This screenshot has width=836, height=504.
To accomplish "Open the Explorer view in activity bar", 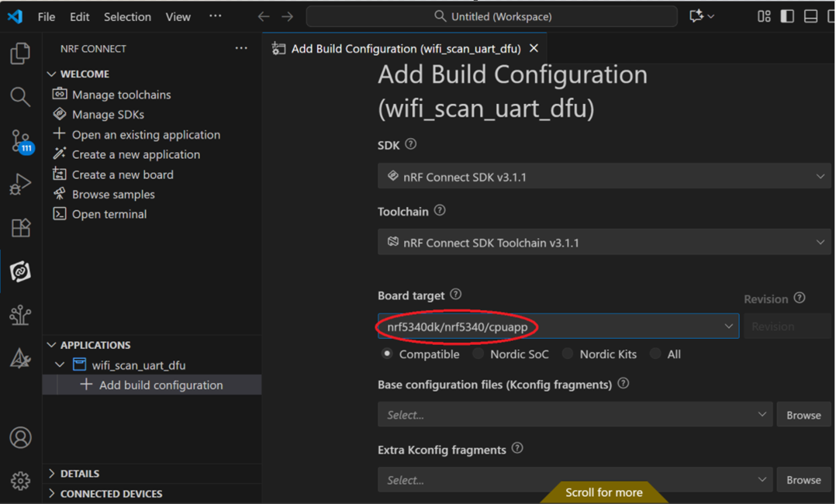I will (x=20, y=54).
